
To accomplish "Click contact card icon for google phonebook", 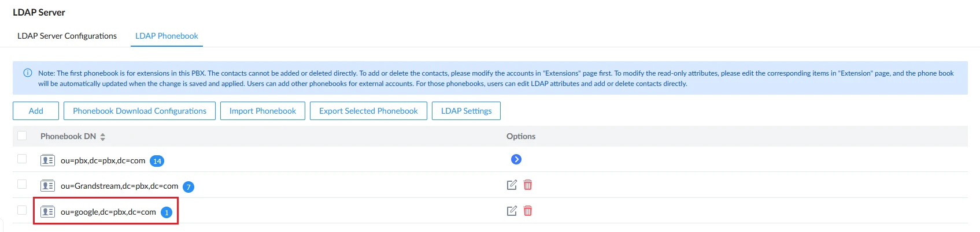I will click(x=47, y=212).
